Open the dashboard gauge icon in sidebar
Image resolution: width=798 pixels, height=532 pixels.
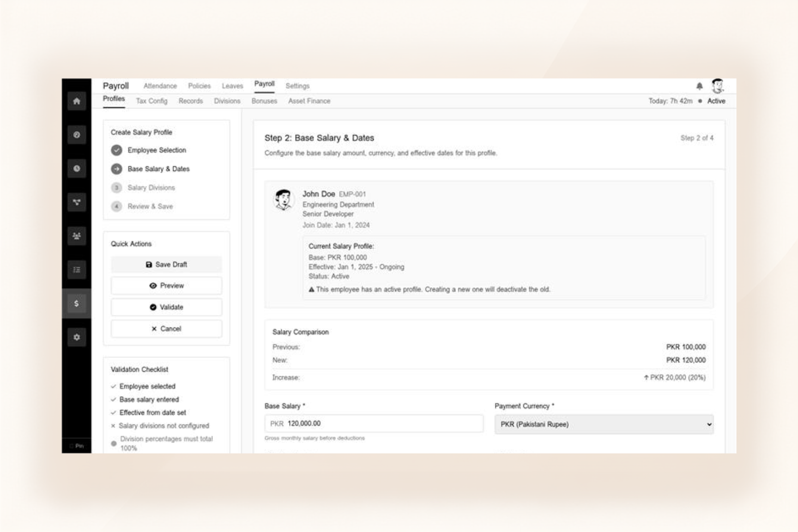coord(77,135)
